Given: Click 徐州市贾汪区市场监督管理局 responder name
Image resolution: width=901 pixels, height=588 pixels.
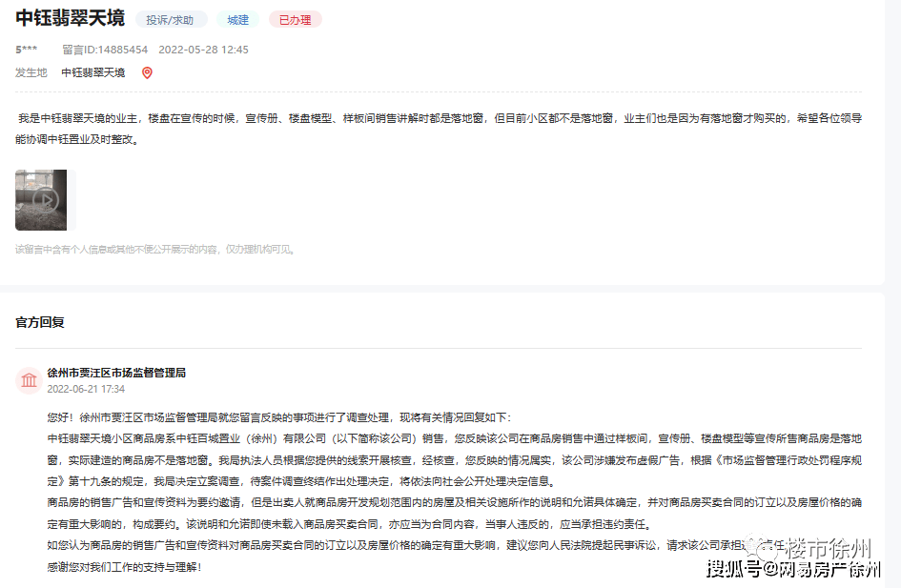Looking at the screenshot, I should point(116,373).
